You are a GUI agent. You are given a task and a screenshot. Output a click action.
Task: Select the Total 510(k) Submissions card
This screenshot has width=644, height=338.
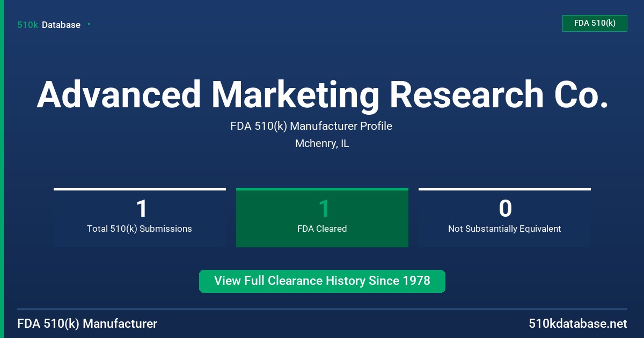140,217
